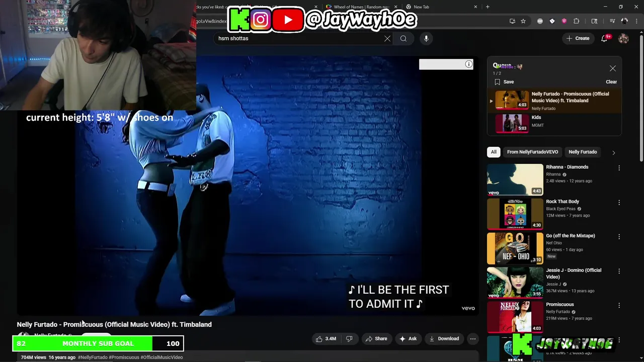
Task: Open Go (off the Re Mixtape) video
Action: click(571, 236)
